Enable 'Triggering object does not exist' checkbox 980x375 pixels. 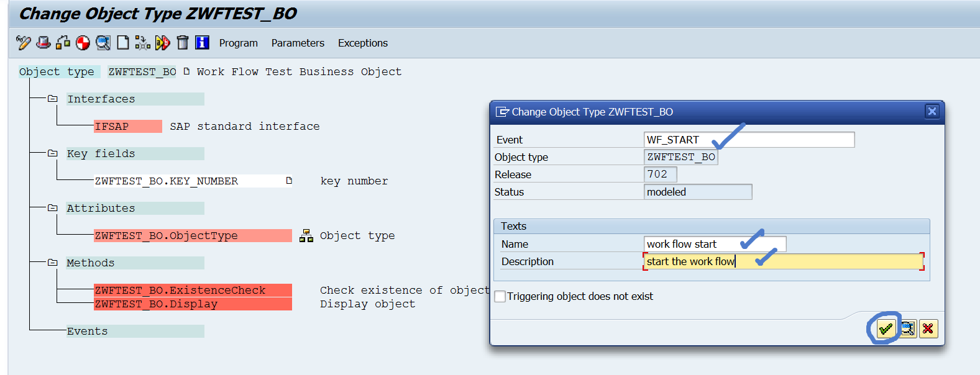(500, 297)
